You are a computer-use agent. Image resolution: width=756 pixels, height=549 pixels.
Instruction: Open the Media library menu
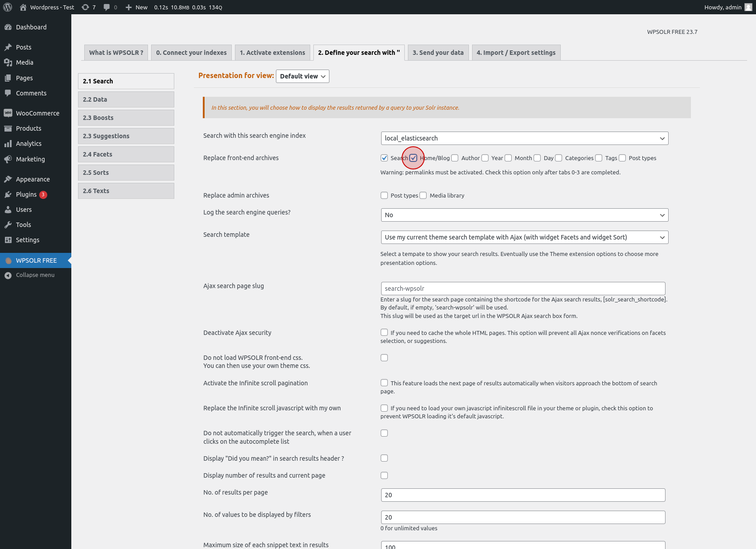[36, 62]
